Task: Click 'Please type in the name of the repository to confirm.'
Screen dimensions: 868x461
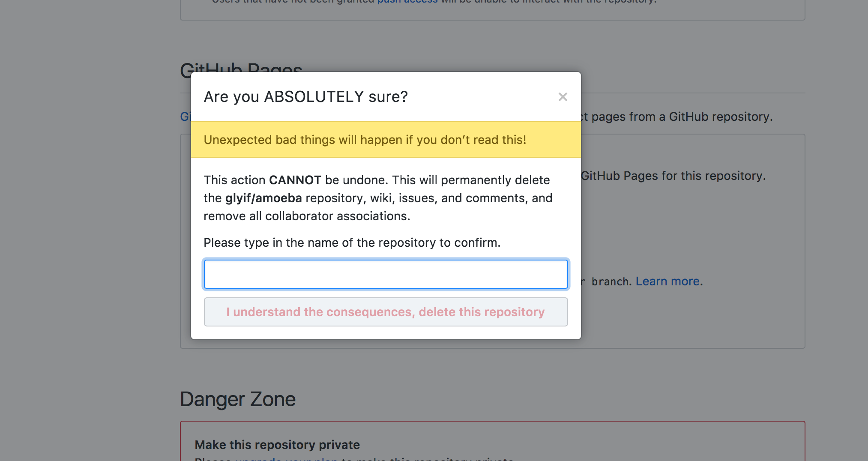Action: pos(352,242)
